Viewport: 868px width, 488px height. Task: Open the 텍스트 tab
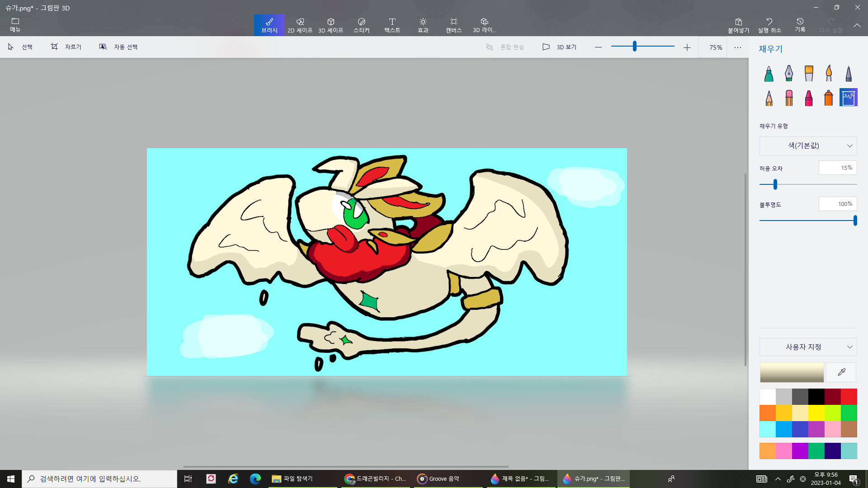tap(392, 25)
